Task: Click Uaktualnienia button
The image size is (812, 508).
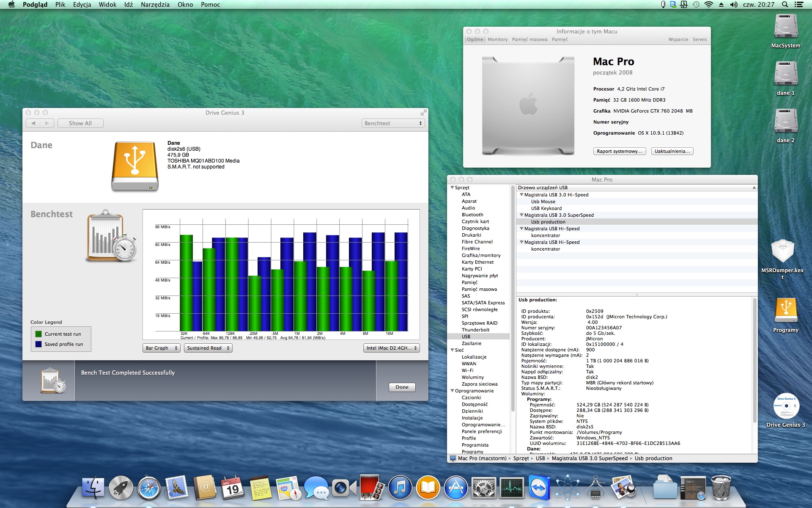Action: [x=672, y=151]
